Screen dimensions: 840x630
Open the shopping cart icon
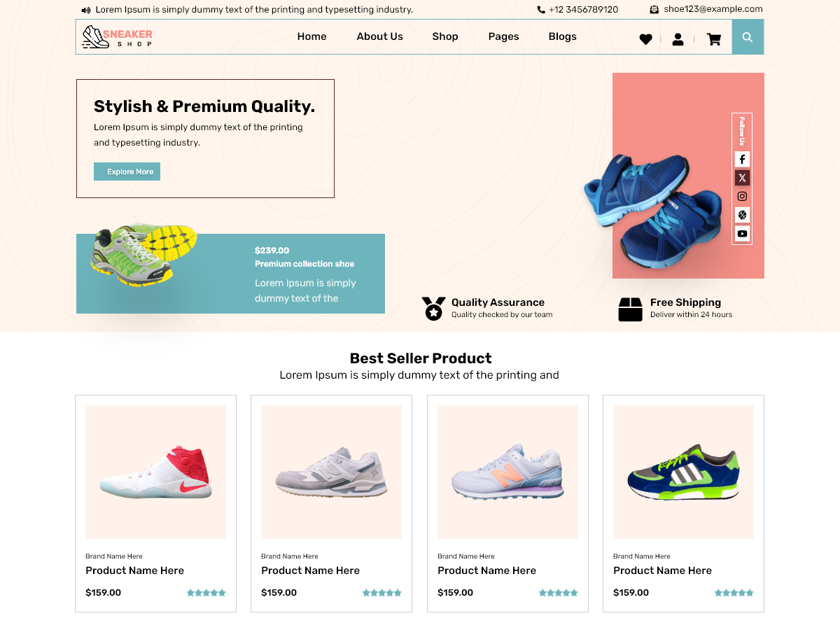[x=714, y=39]
